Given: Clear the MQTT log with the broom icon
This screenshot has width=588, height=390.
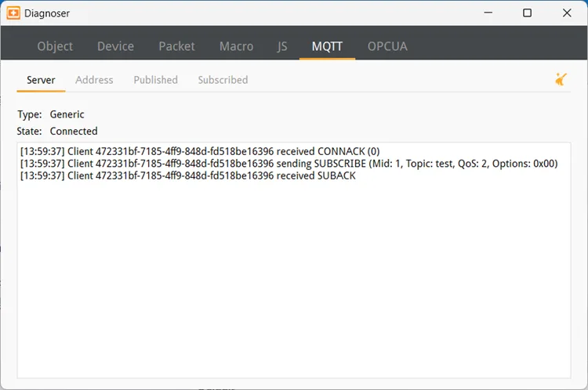Looking at the screenshot, I should tap(561, 79).
